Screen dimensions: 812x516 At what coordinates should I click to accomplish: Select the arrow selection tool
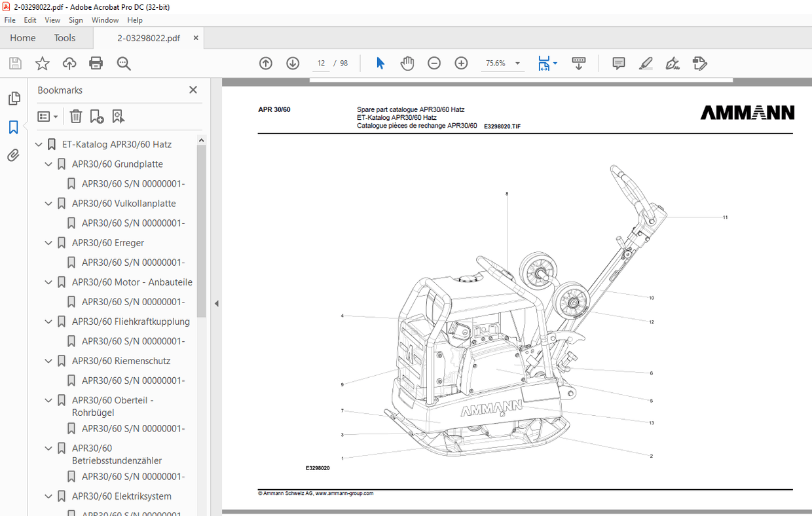click(379, 63)
